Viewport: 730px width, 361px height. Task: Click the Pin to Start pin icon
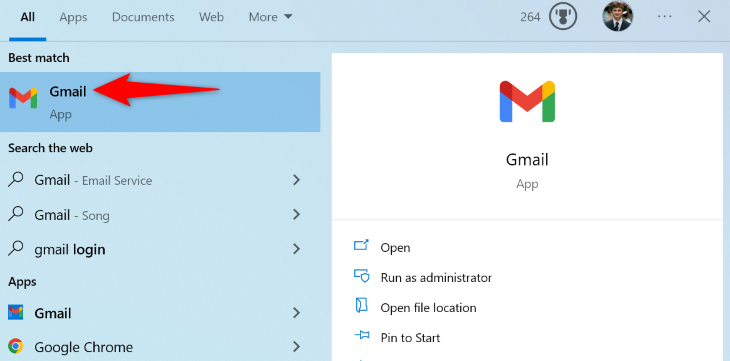click(x=361, y=335)
